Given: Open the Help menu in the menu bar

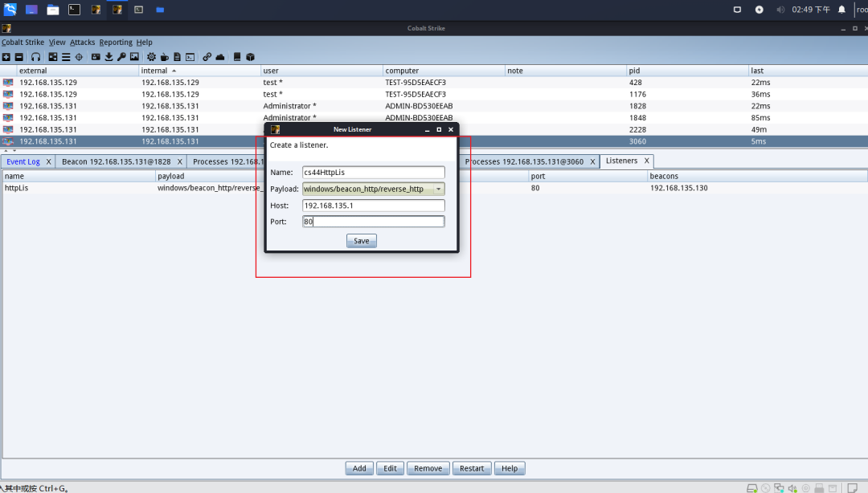Looking at the screenshot, I should [144, 42].
